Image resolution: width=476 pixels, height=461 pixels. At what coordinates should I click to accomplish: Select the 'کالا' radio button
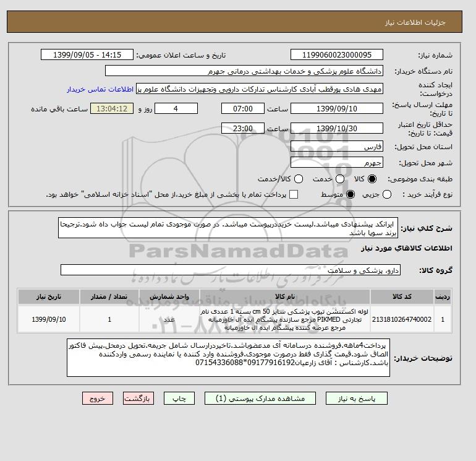pyautogui.click(x=372, y=179)
